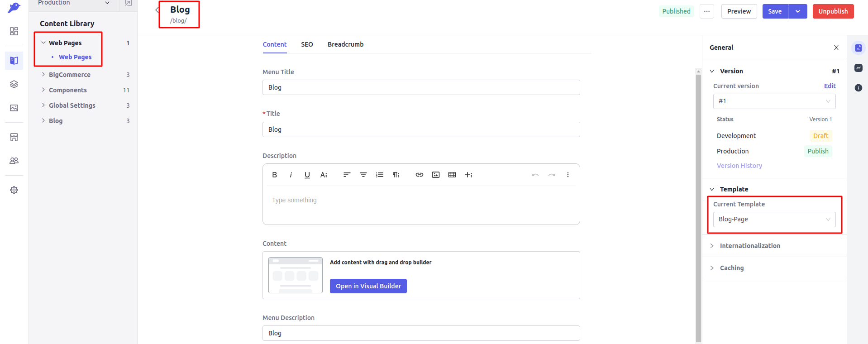868x344 pixels.
Task: Expand the Components tree group
Action: 43,90
